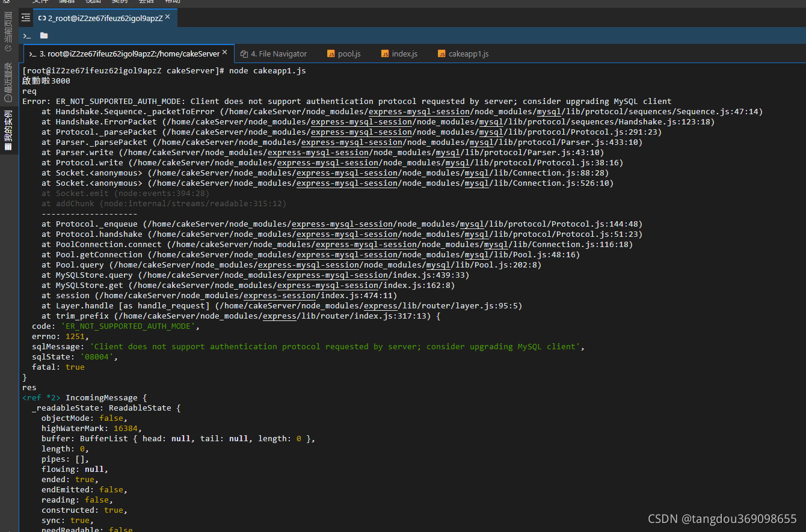Image resolution: width=806 pixels, height=532 pixels.
Task: Click 'at Socket.emit (node:events:394:28)' line
Action: click(x=126, y=194)
